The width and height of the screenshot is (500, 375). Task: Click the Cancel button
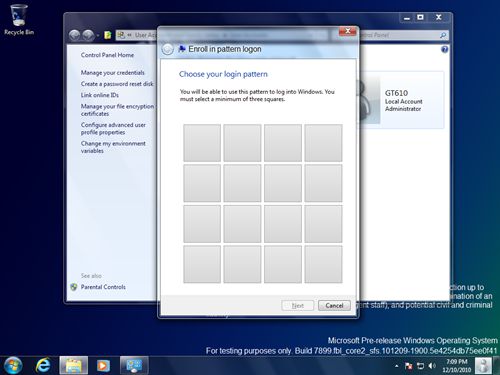334,305
